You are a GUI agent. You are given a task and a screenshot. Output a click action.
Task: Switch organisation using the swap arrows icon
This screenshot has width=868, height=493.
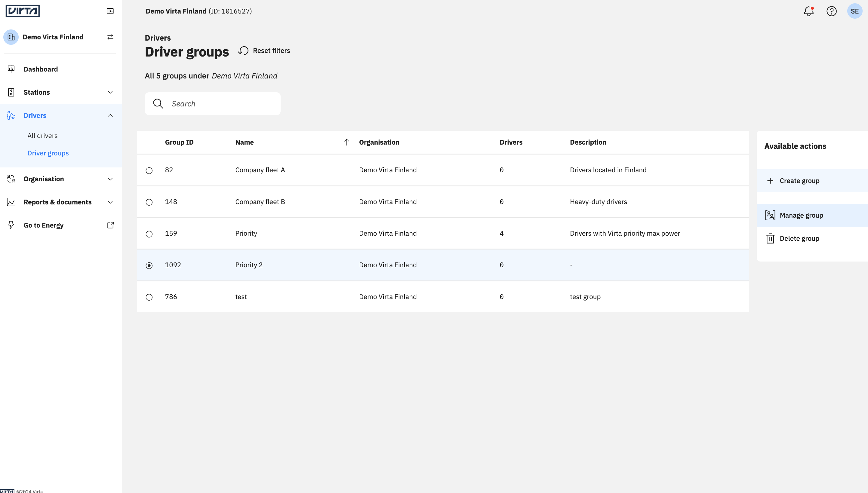click(110, 37)
